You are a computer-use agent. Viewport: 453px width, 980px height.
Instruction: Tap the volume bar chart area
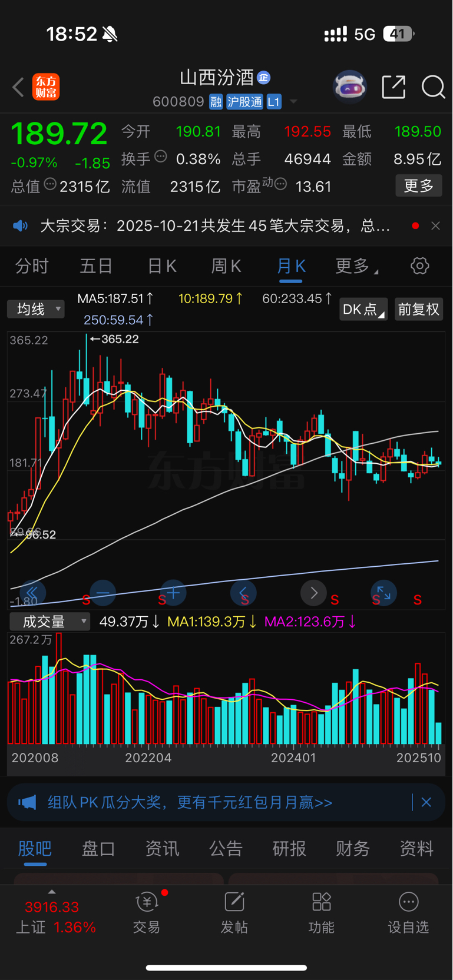pos(225,690)
